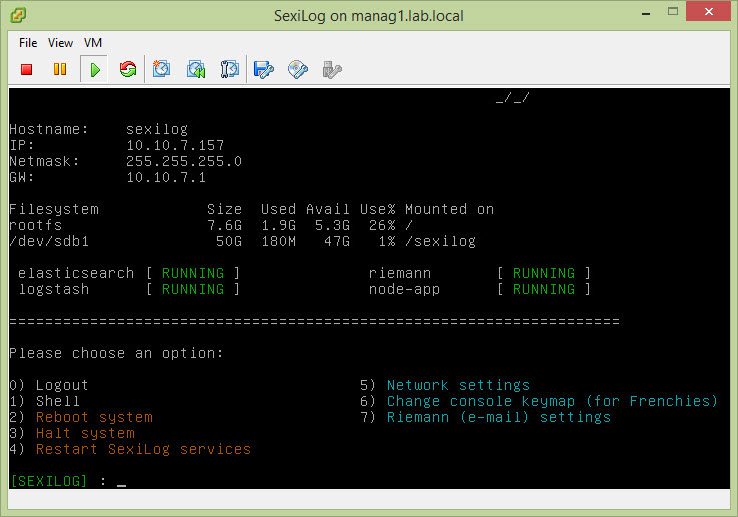The width and height of the screenshot is (738, 517).
Task: Revert to the current snapshot icon
Action: point(196,70)
